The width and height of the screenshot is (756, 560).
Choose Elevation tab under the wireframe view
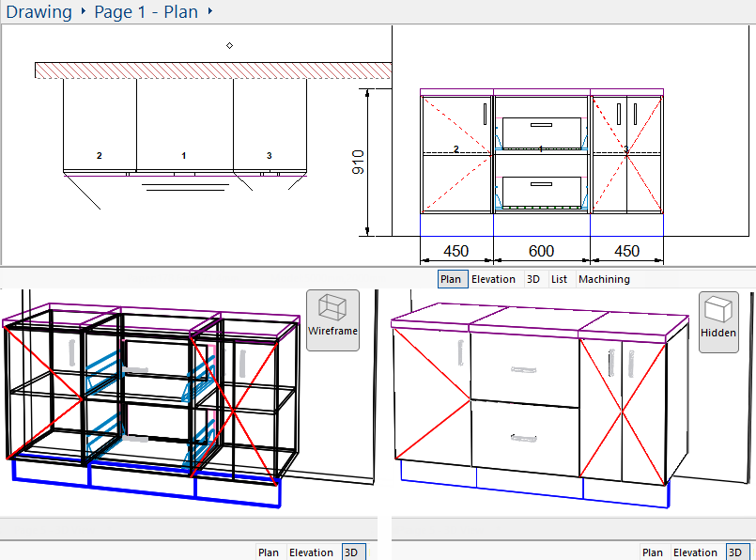coord(311,552)
